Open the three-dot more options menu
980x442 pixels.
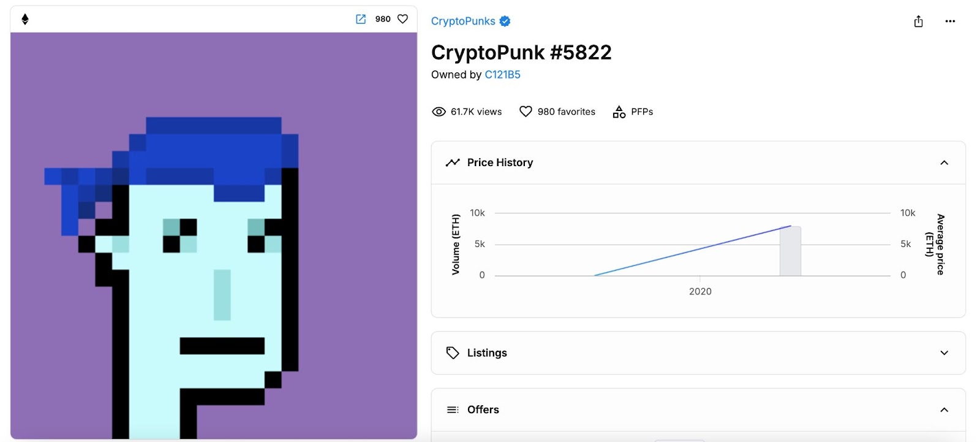pos(950,21)
